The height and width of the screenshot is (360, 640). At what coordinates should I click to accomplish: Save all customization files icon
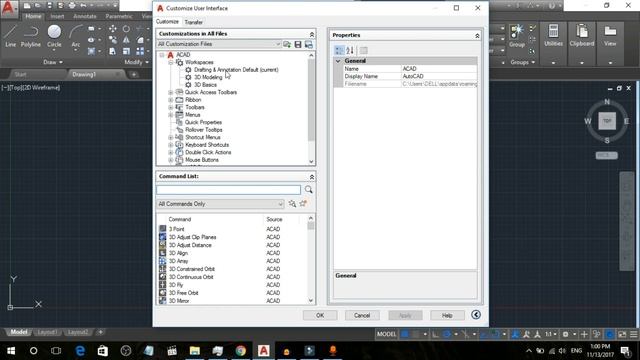pos(298,44)
